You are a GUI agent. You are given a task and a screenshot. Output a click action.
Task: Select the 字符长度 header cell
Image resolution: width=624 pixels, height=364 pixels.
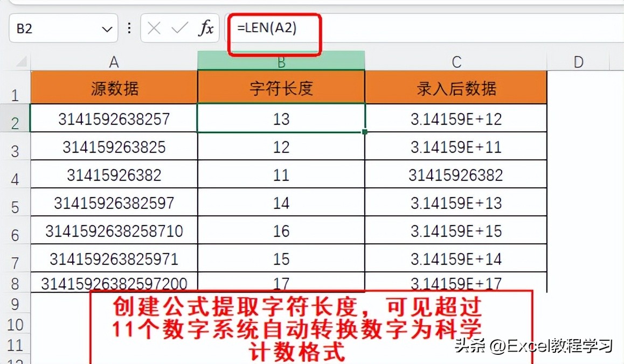point(281,87)
